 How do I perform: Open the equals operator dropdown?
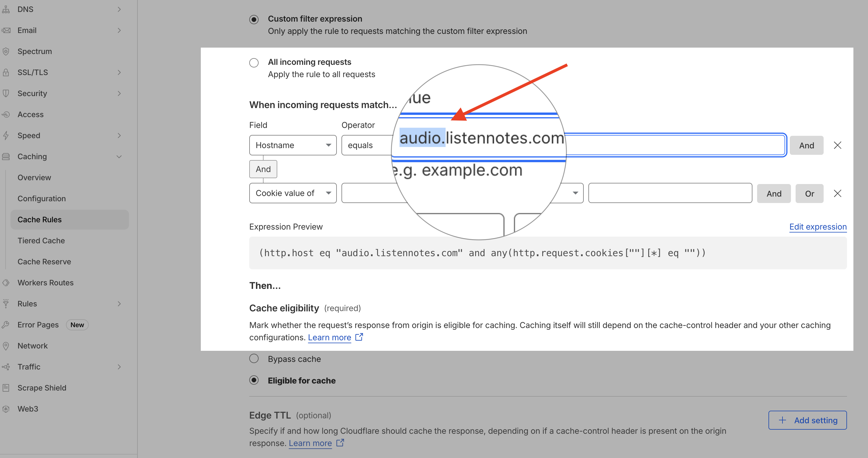pyautogui.click(x=367, y=145)
